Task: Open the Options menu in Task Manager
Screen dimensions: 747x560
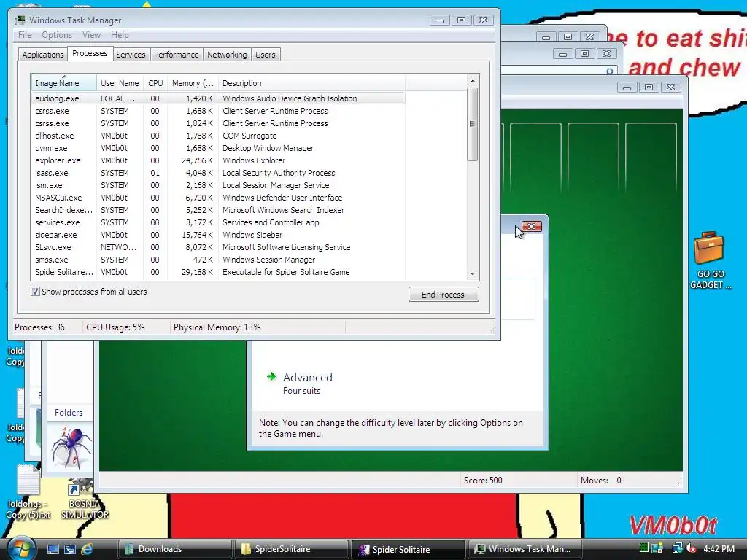Action: point(57,35)
